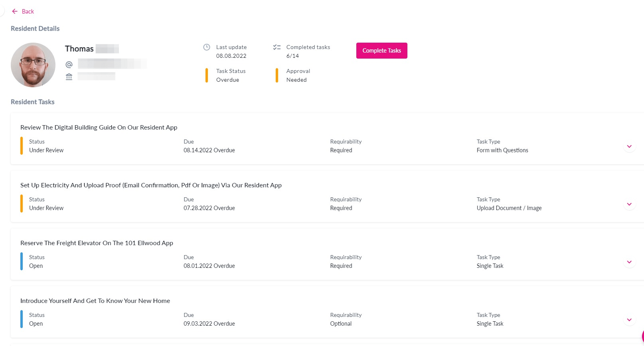
Task: Open task title Introduce Yourself And Get To Know
Action: point(95,301)
